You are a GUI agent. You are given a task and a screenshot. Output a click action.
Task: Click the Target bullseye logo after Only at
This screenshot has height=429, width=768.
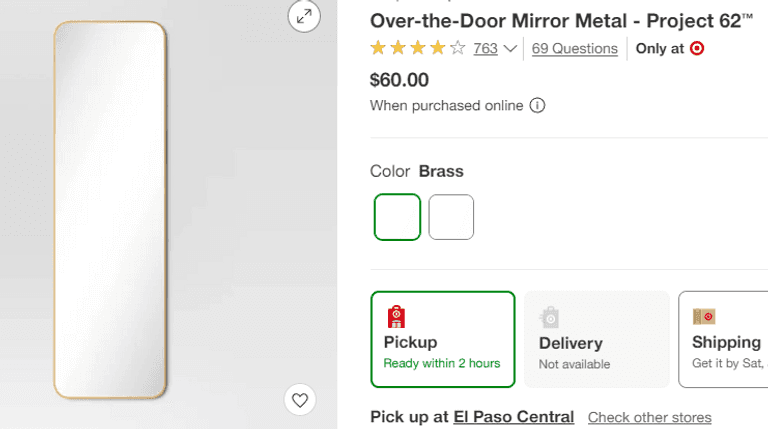point(697,48)
